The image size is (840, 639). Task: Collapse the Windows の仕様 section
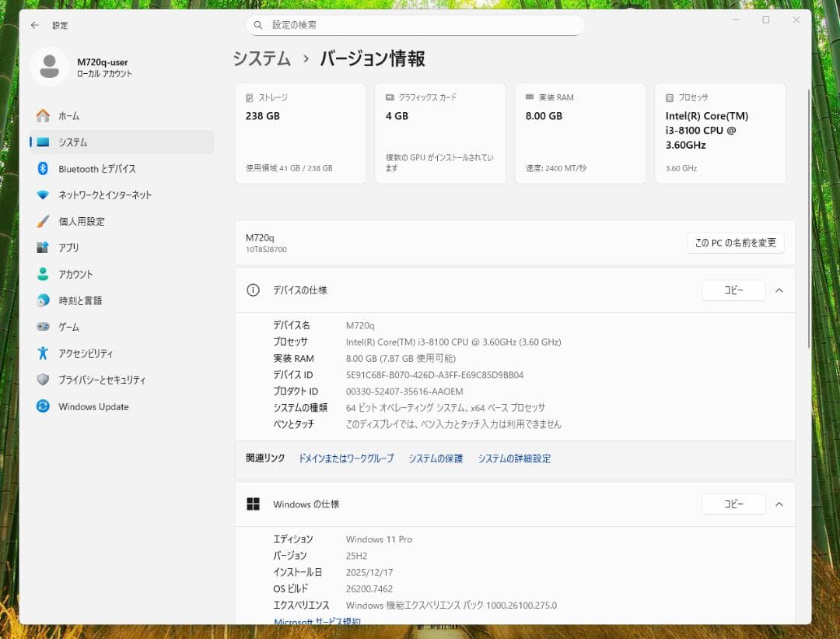click(x=779, y=504)
